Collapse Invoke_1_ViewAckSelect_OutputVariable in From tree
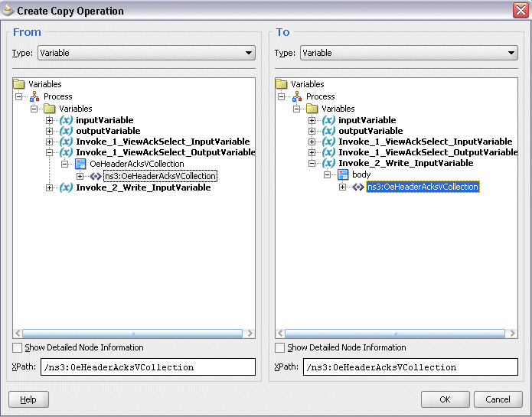The height and width of the screenshot is (417, 532). point(50,153)
